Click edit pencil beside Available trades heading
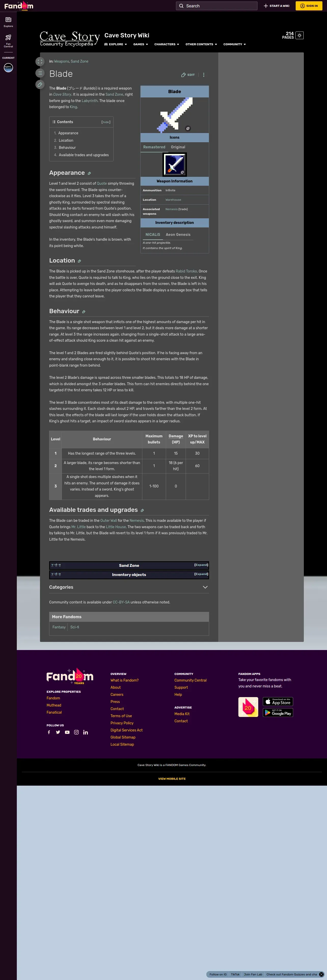Image resolution: width=327 pixels, height=980 pixels. coord(142,511)
